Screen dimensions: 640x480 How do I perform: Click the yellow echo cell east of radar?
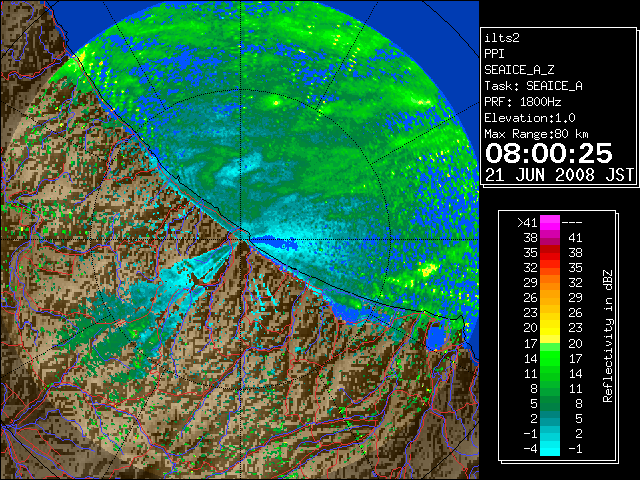pos(428,269)
